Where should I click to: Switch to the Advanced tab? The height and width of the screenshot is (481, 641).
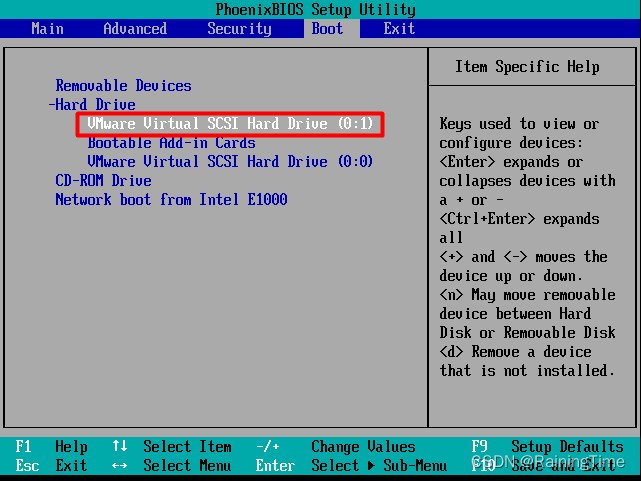(135, 29)
